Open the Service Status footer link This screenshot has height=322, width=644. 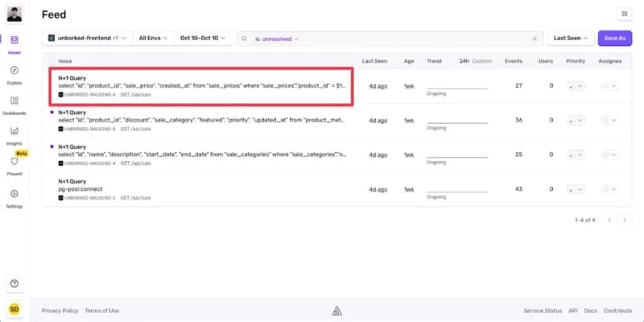click(543, 311)
